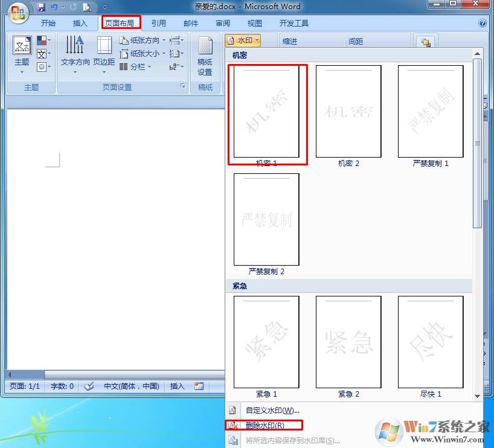
Task: Click the watermark gallery vertical scrollbar thumb
Action: [x=477, y=143]
